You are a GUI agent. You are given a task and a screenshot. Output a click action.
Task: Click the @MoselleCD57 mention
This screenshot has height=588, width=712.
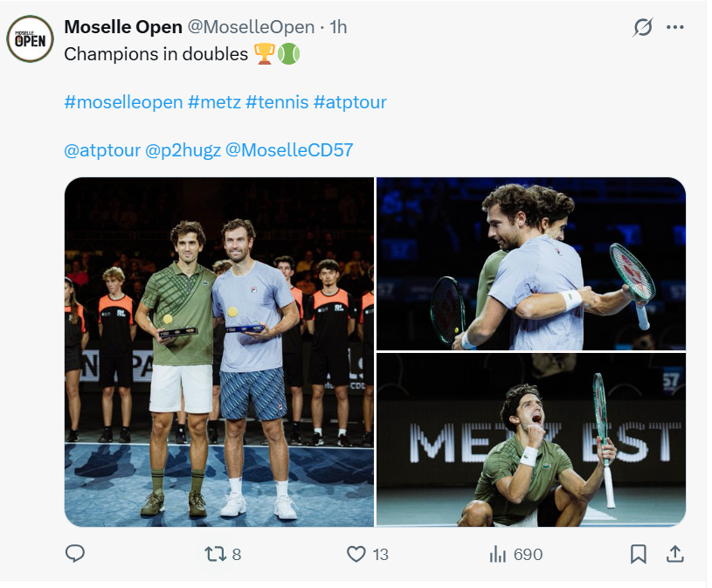(x=289, y=149)
